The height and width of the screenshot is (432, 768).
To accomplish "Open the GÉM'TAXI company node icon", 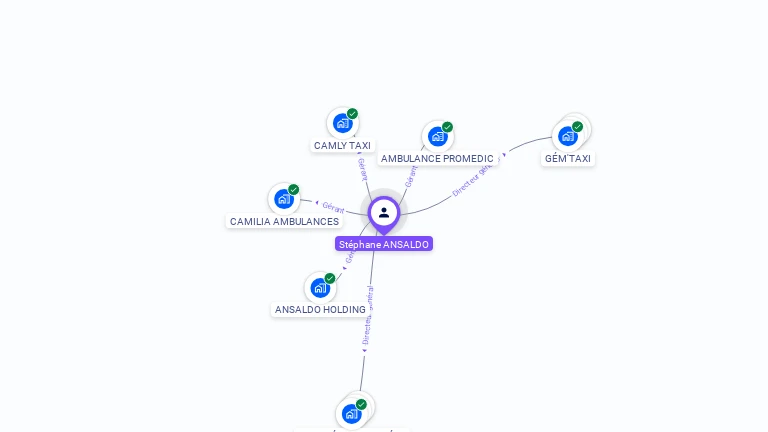I will tap(568, 136).
